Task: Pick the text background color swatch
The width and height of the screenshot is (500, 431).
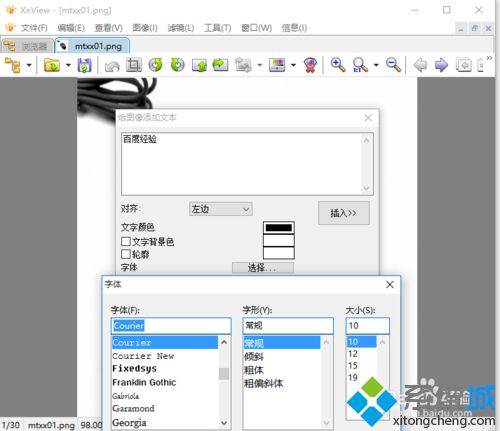Action: (x=279, y=240)
